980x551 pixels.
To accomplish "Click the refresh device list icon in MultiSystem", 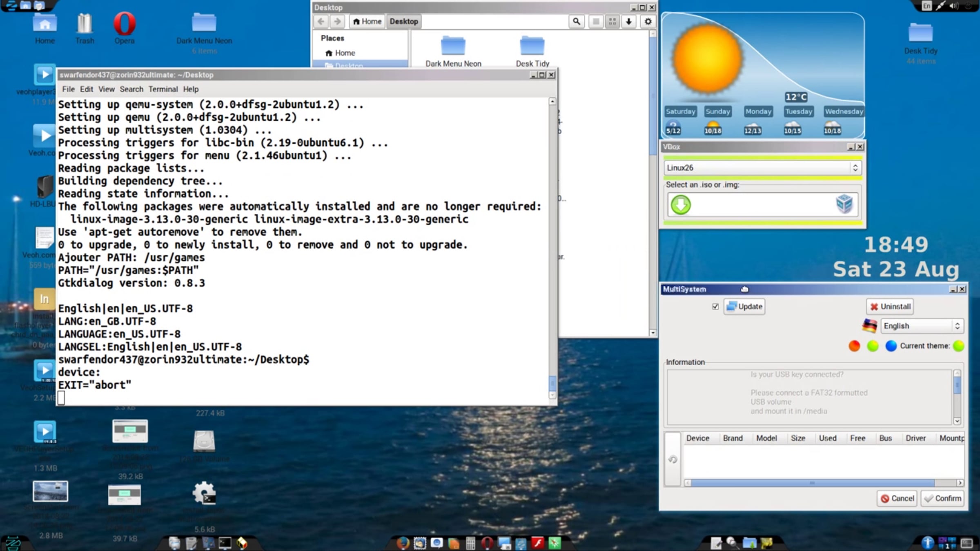I will [673, 460].
